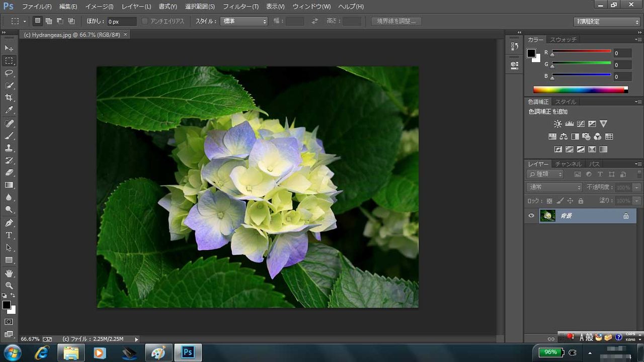Hide the 背景 layer with eye icon

coord(531,216)
